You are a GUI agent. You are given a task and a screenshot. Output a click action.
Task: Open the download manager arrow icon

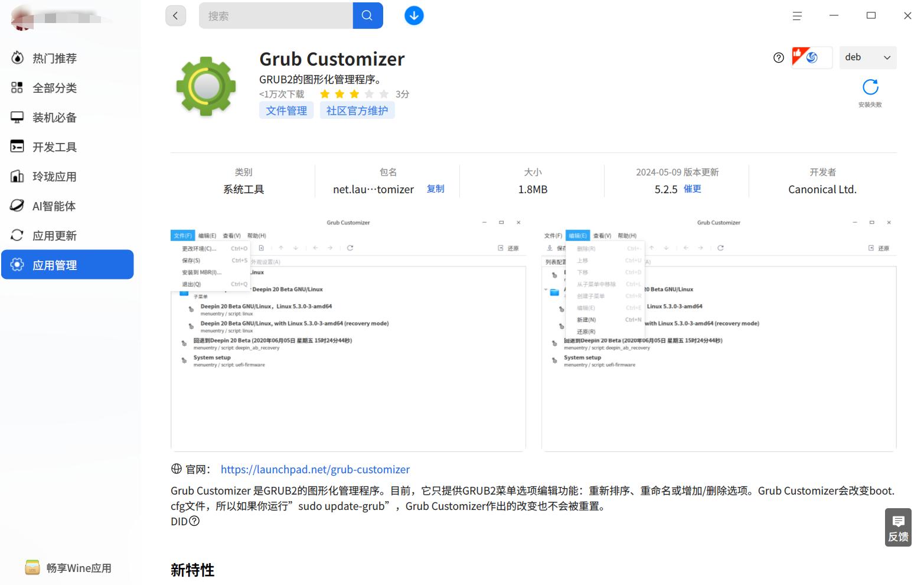click(x=414, y=15)
